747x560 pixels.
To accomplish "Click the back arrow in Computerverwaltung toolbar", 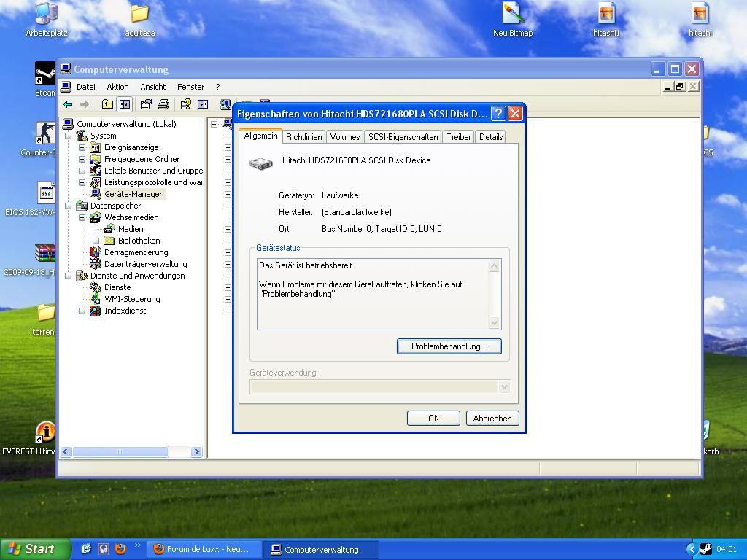I will click(x=68, y=104).
